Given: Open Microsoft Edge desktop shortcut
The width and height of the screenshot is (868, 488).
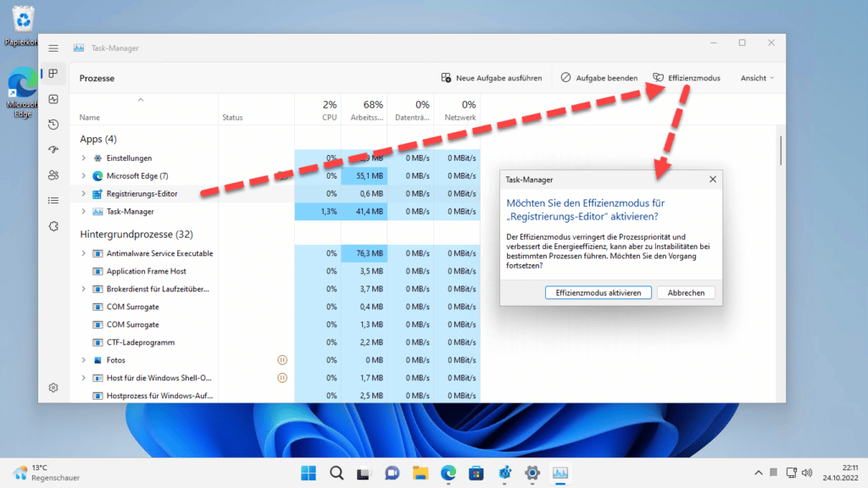Looking at the screenshot, I should (x=22, y=92).
